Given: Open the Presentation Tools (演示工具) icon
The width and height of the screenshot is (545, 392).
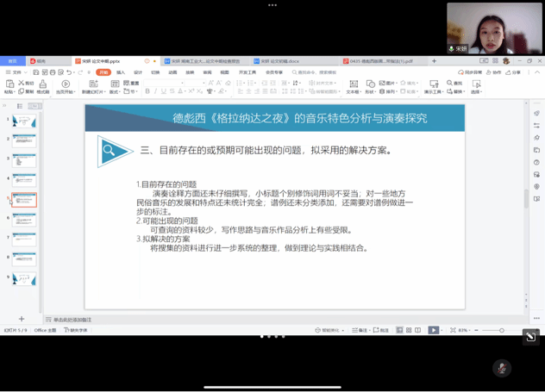Looking at the screenshot, I should pos(434,84).
